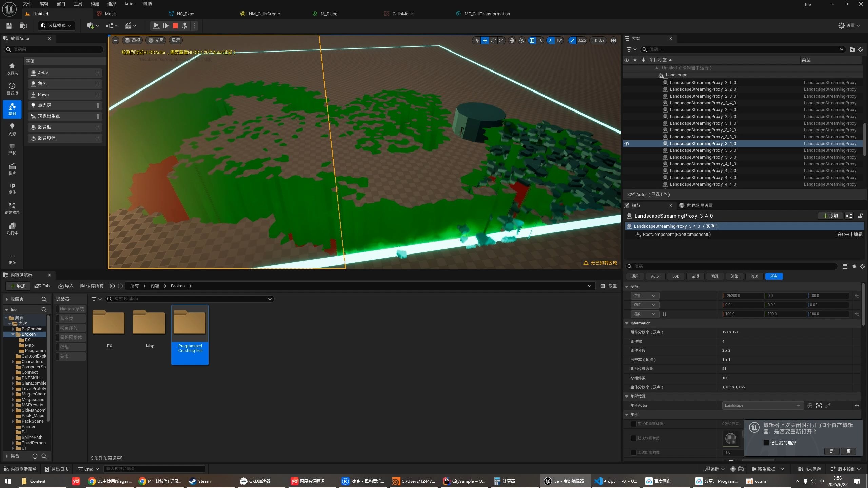Click the 添加 button in content browser
The height and width of the screenshot is (488, 868).
(x=18, y=286)
